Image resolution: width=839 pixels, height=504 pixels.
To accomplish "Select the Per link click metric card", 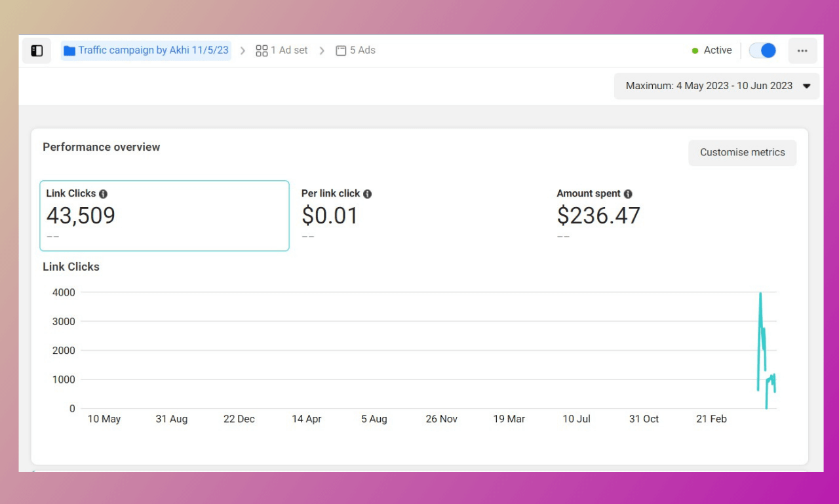I will pos(419,216).
